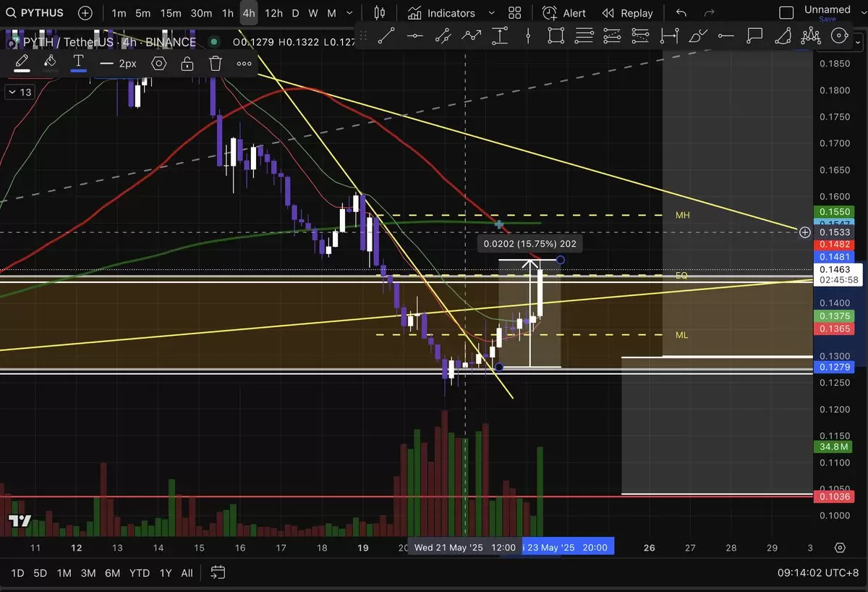Click the TradingView logo on chart

point(20,521)
